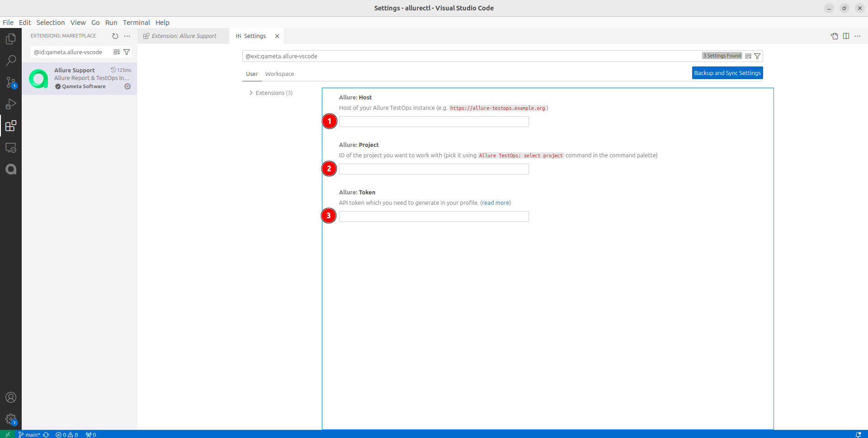Open Source Control view icon
Viewport: 868px width, 438px height.
[11, 82]
